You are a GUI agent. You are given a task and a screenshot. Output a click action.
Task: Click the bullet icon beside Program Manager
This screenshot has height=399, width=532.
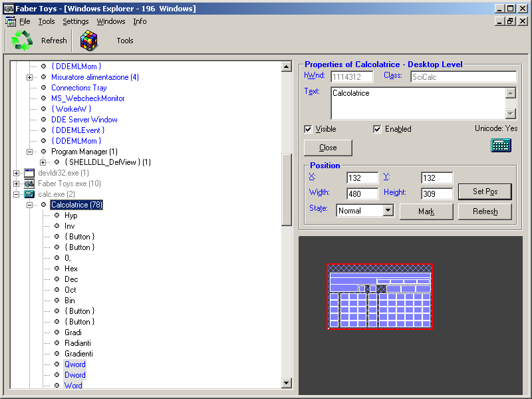coord(43,152)
